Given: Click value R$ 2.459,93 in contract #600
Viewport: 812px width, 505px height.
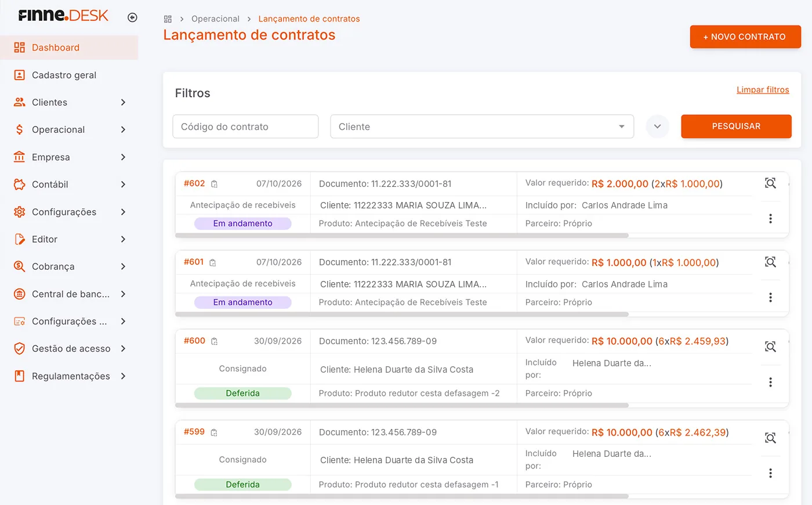Looking at the screenshot, I should tap(698, 341).
